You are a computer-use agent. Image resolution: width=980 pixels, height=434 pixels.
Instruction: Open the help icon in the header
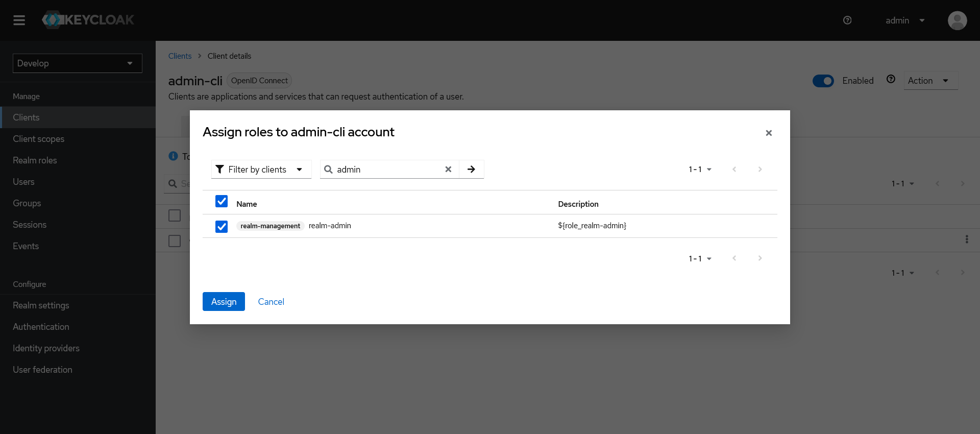pyautogui.click(x=847, y=20)
